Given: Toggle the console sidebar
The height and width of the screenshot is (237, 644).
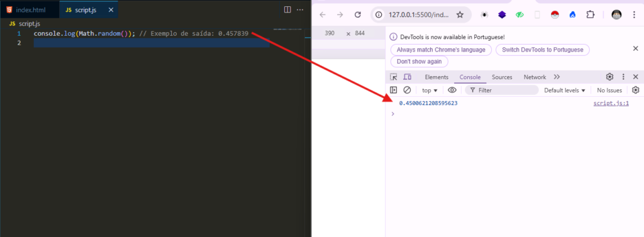Looking at the screenshot, I should [394, 90].
